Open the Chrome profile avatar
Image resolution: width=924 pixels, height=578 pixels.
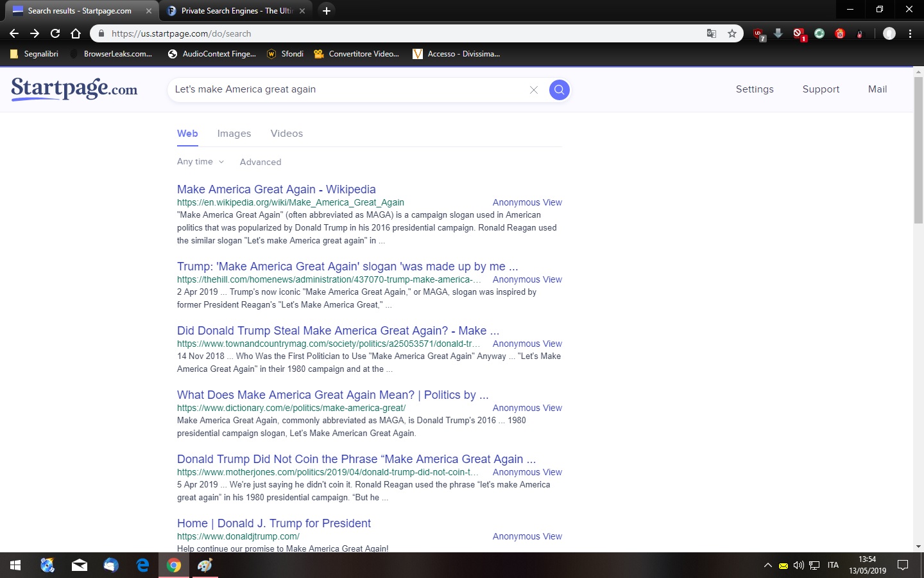coord(889,33)
